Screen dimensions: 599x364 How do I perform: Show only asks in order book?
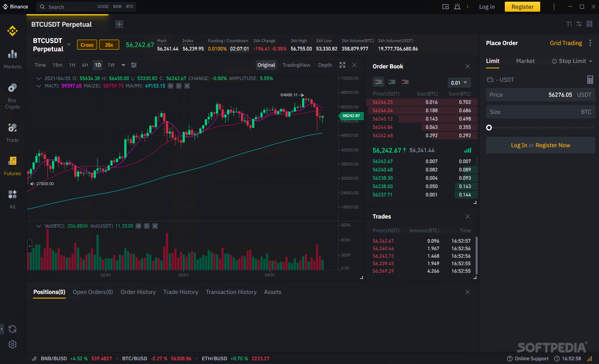405,82
